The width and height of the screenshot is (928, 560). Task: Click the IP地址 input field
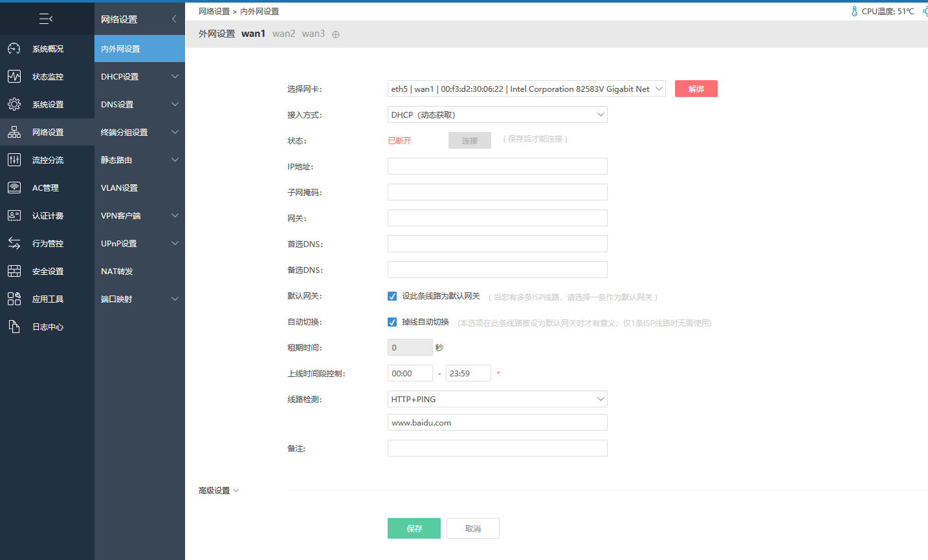coord(497,167)
